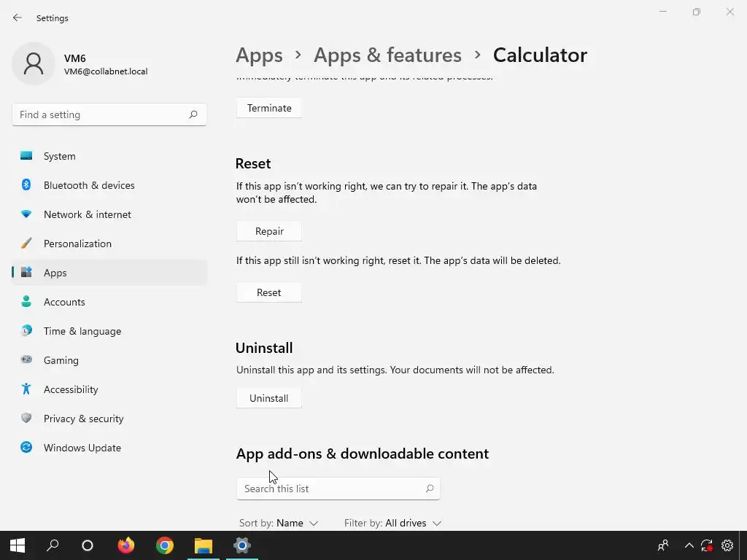Click the Gaming controller icon
The height and width of the screenshot is (560, 747).
pyautogui.click(x=26, y=359)
